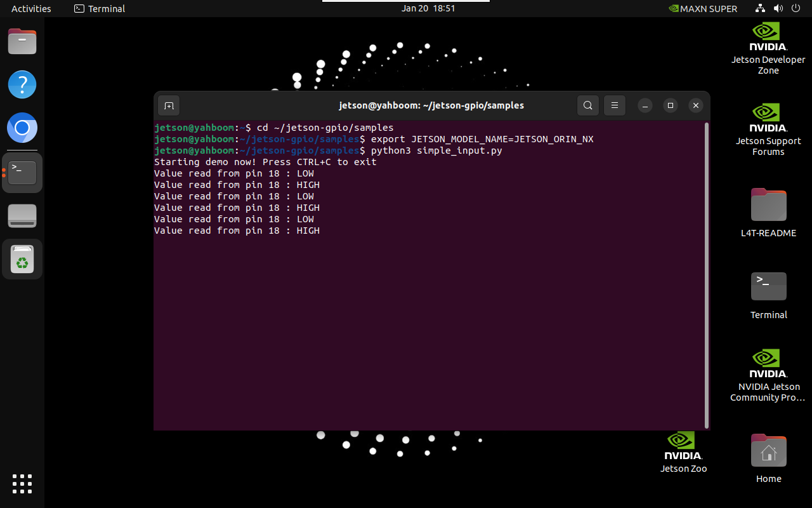The image size is (812, 508).
Task: Close the terminal window
Action: [696, 105]
